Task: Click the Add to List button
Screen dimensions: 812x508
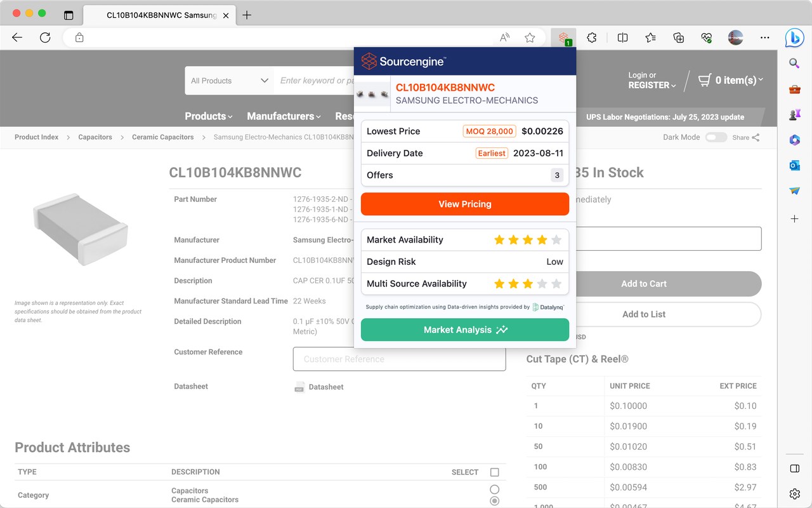Action: tap(644, 314)
